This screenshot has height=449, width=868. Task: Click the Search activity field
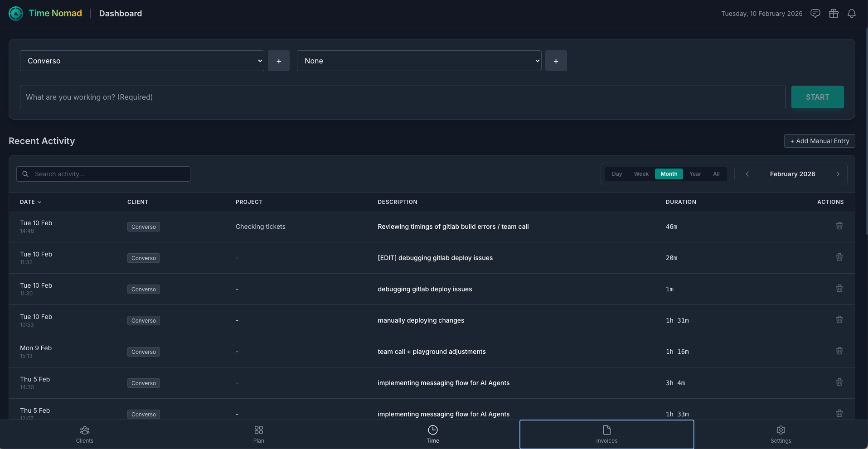[103, 174]
